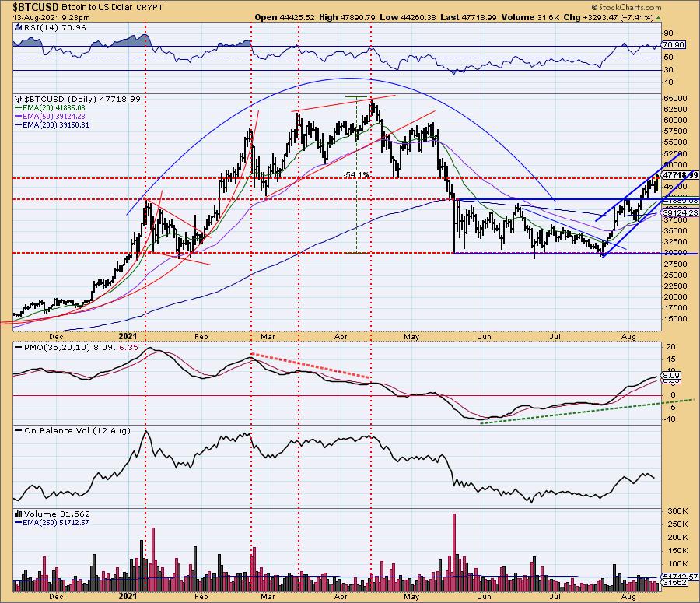Click the 30000 price axis label

675,253
